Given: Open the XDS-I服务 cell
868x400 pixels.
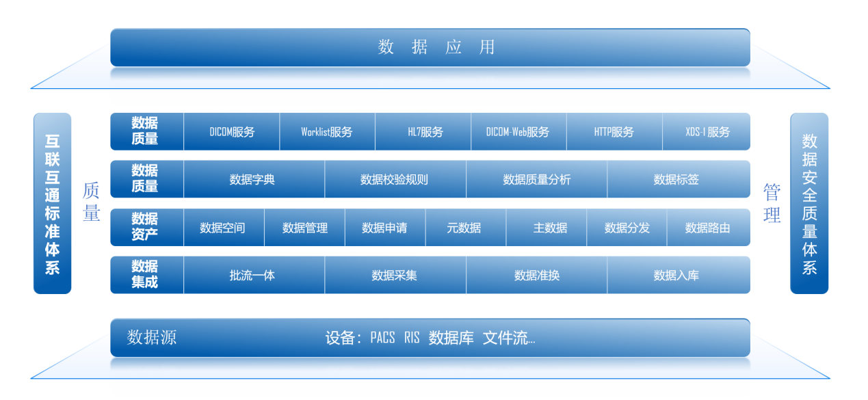Looking at the screenshot, I should tap(707, 132).
